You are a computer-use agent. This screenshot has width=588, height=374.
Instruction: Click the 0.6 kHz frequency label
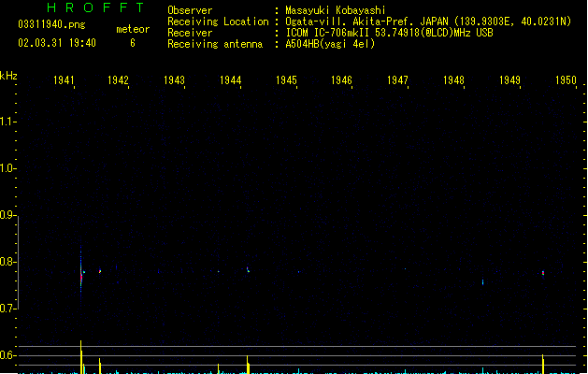point(7,355)
